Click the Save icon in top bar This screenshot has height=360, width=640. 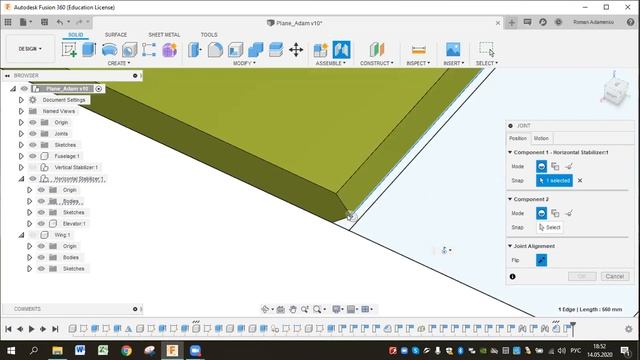(x=44, y=22)
